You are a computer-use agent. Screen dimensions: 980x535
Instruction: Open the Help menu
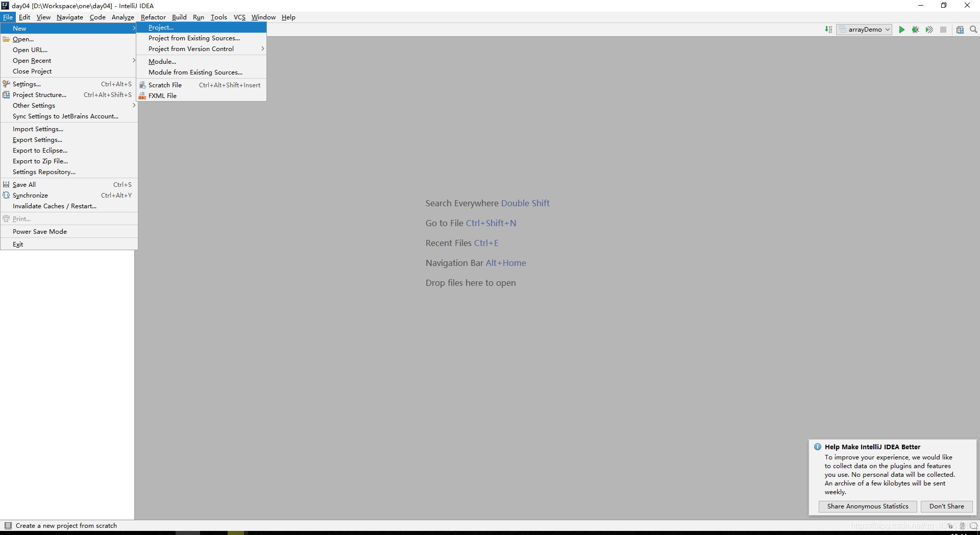click(x=288, y=17)
